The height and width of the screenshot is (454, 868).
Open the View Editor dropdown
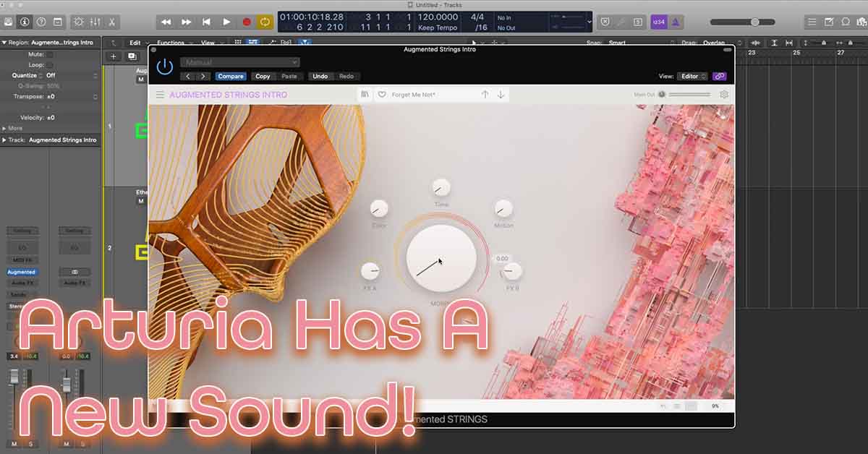click(x=693, y=76)
